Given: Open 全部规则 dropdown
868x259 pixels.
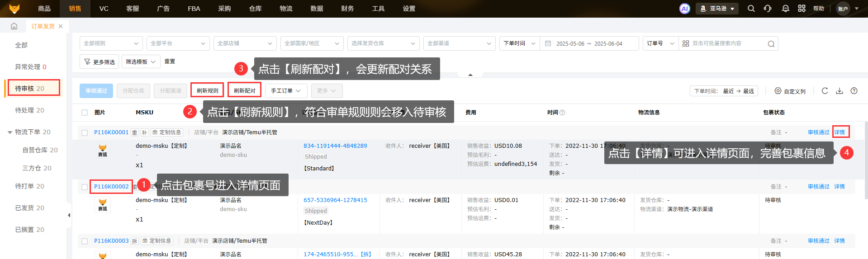Looking at the screenshot, I should pos(111,43).
